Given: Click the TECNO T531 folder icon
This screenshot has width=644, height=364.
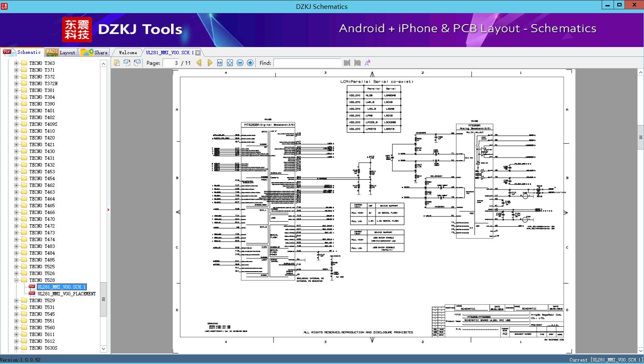Looking at the screenshot, I should (x=24, y=307).
